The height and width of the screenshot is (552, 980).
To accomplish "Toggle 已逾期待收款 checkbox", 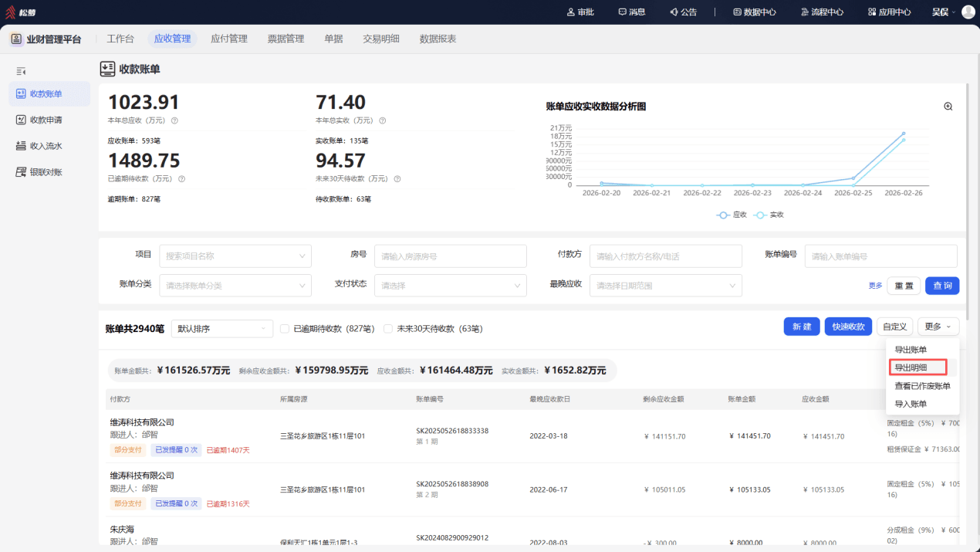I will [x=286, y=328].
